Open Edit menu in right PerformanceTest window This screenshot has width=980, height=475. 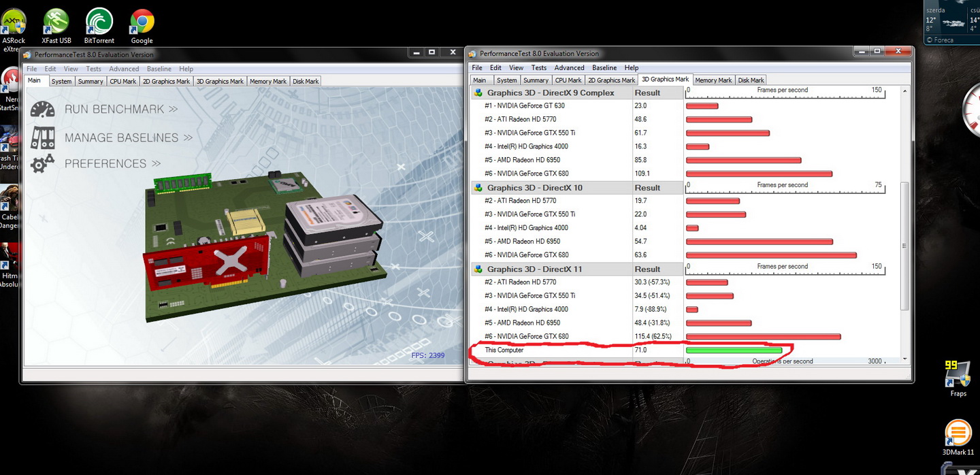click(x=495, y=67)
